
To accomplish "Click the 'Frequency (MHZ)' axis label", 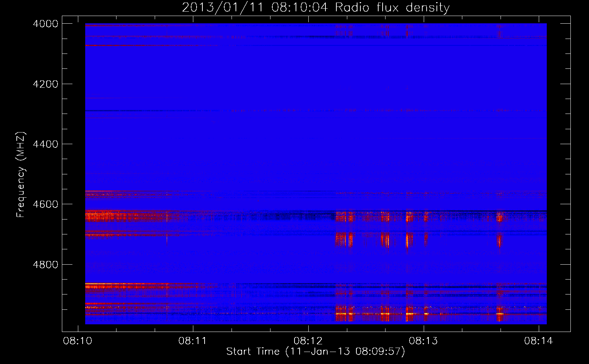I will pos(21,175).
